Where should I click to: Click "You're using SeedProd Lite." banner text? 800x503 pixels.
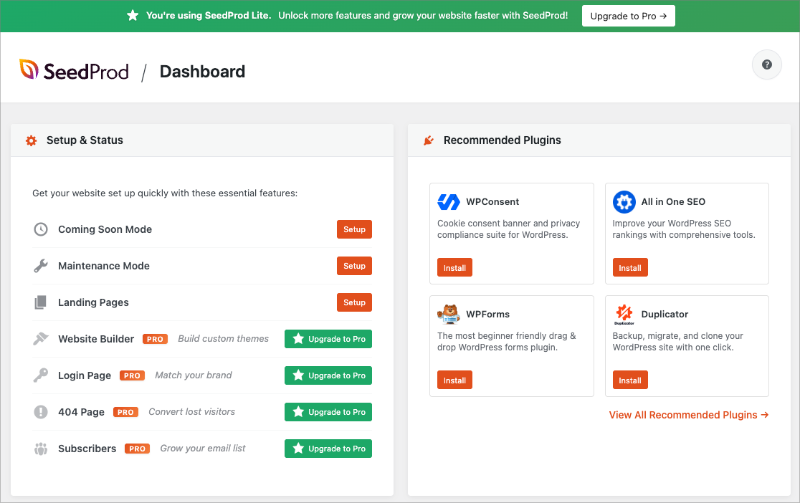[209, 15]
